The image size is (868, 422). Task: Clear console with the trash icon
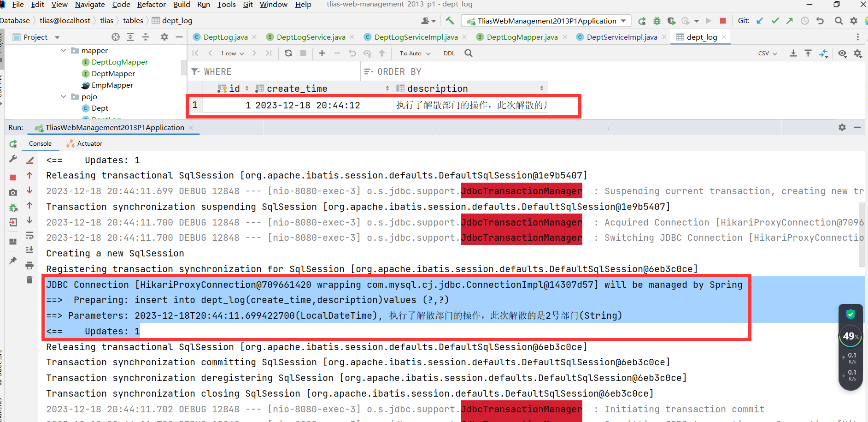(29, 280)
